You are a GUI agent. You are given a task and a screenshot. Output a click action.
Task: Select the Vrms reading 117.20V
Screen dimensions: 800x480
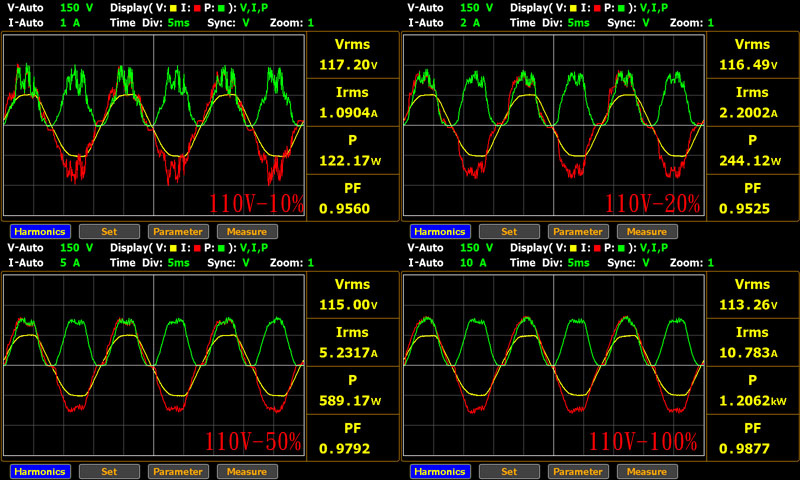pyautogui.click(x=348, y=65)
